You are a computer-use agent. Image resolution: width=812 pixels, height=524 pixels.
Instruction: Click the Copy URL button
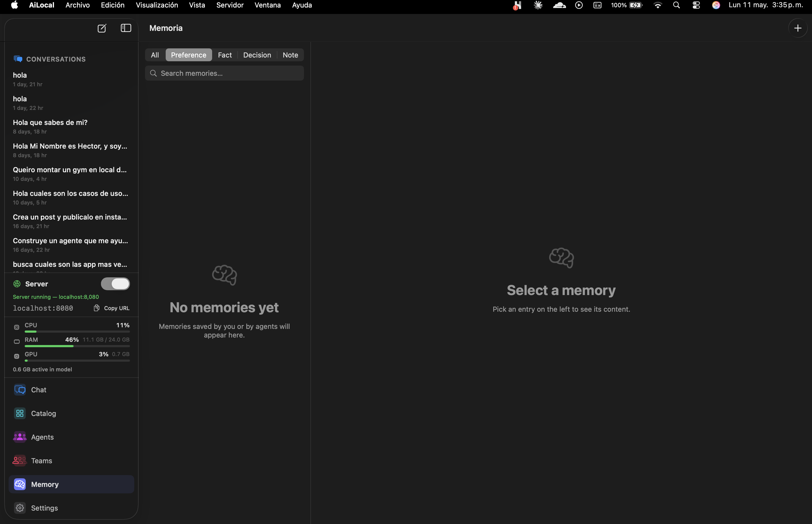(111, 308)
